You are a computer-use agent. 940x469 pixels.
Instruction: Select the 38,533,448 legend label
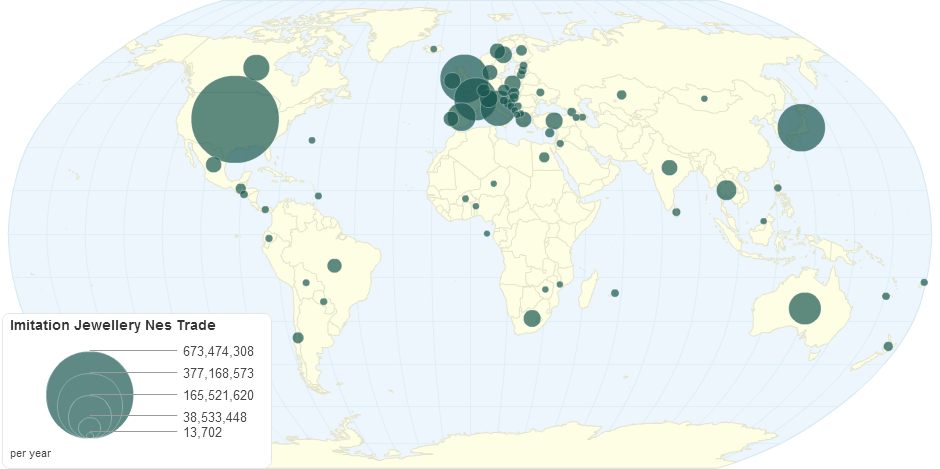click(x=214, y=417)
